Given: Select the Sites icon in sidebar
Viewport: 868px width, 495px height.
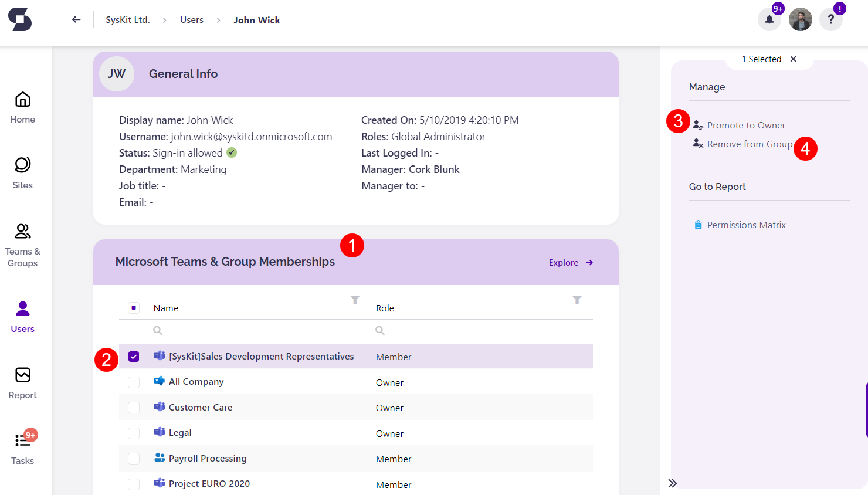Looking at the screenshot, I should coord(22,172).
